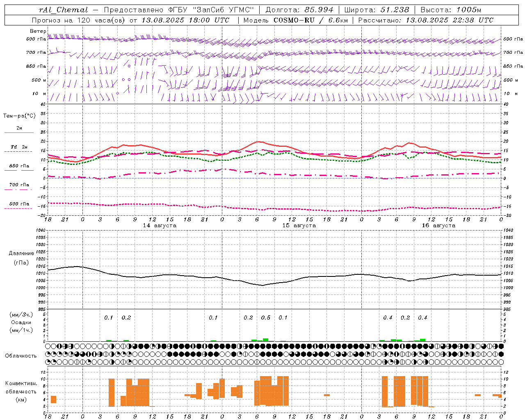Select the 850 гПа temperature legend entry
This screenshot has width=525, height=420.
coord(19,166)
